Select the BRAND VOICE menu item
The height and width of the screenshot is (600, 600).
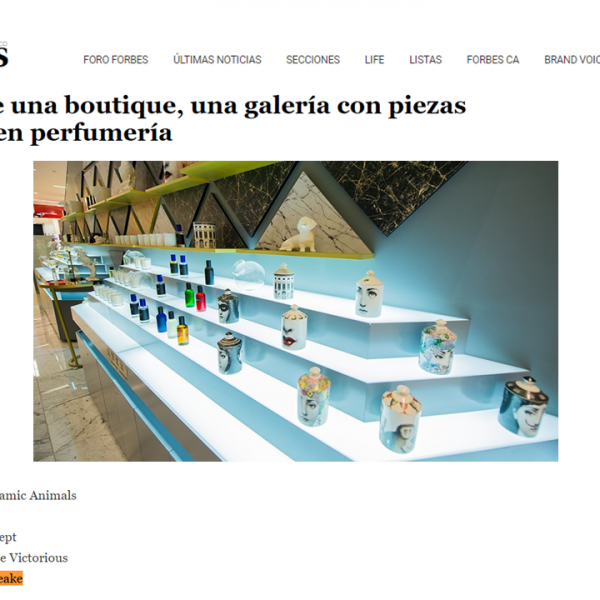coord(572,60)
